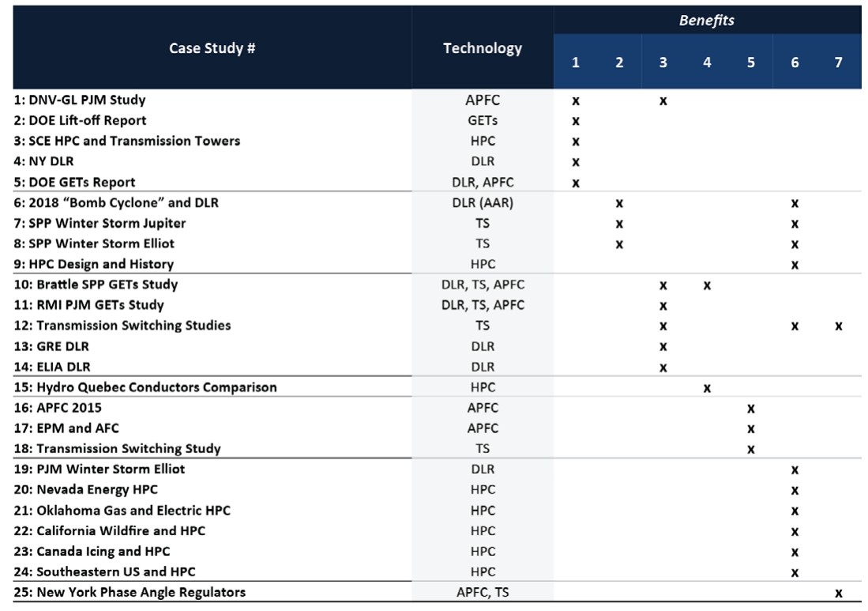Select Benefits column header '4'
This screenshot has height=611, width=868.
point(707,62)
